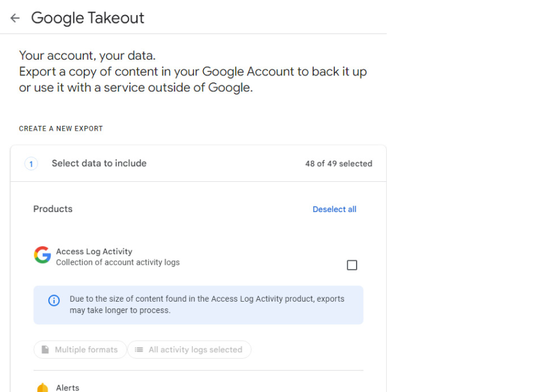553x392 pixels.
Task: Click the list icon in activity logs chip
Action: coord(139,350)
